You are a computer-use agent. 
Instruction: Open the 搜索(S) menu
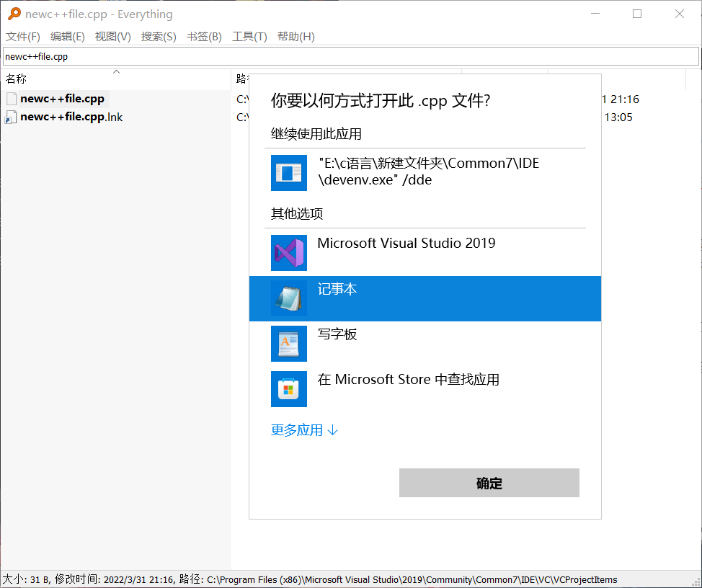159,37
